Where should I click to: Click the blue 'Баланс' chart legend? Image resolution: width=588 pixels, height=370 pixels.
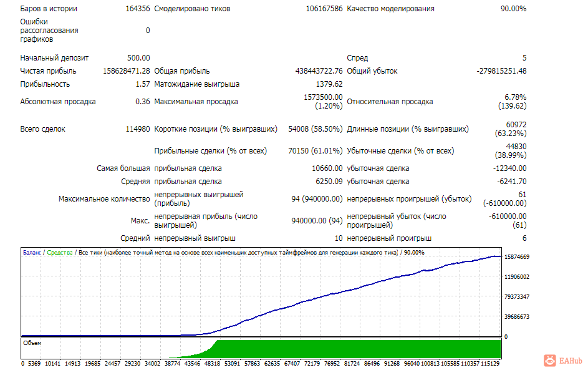pyautogui.click(x=32, y=253)
